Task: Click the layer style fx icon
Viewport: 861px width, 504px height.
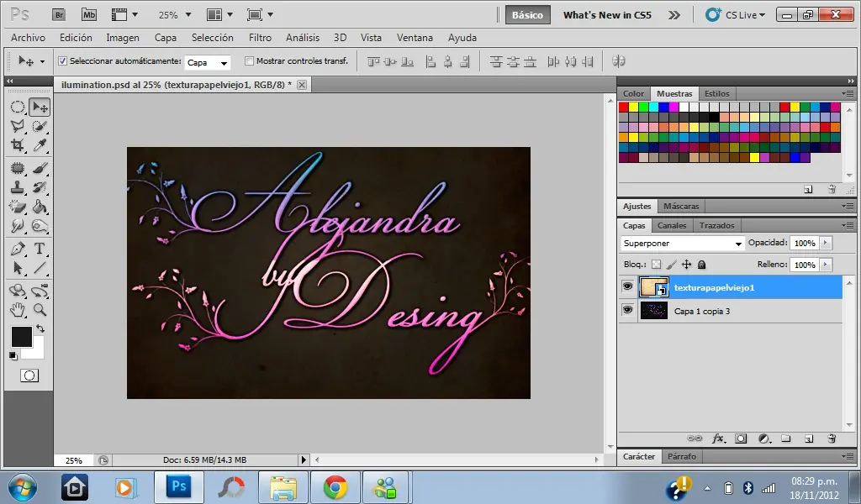Action: [x=718, y=438]
